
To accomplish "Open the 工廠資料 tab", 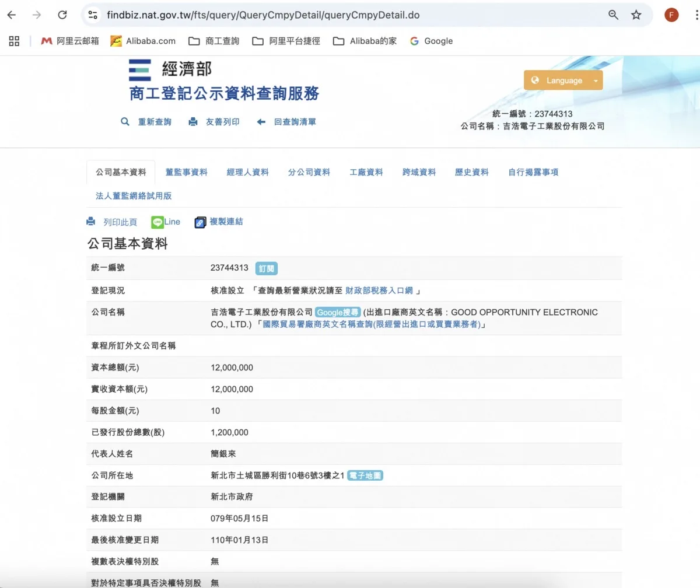I will [366, 172].
